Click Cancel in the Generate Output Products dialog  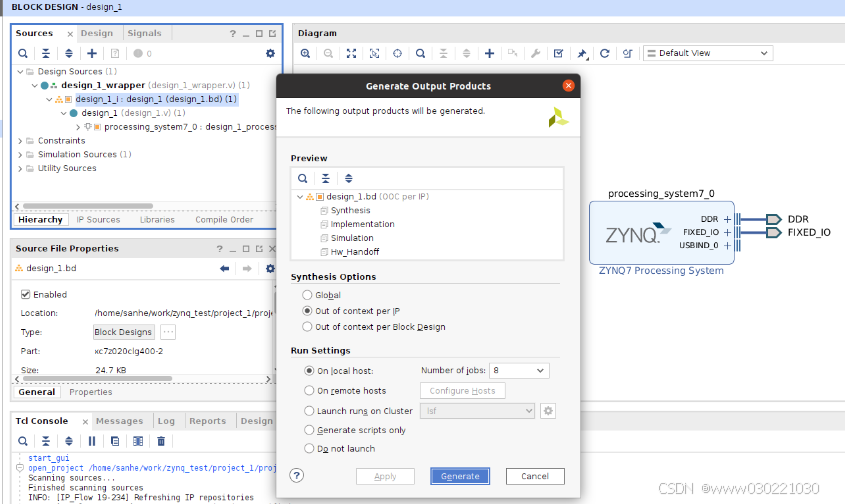(535, 476)
